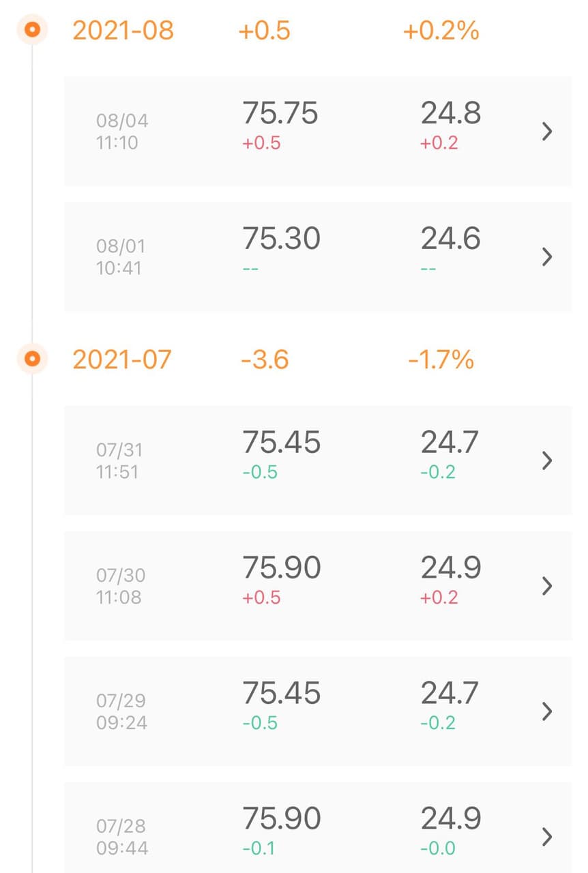Click the 2021-07 timeline marker dot
The image size is (588, 873).
32,358
